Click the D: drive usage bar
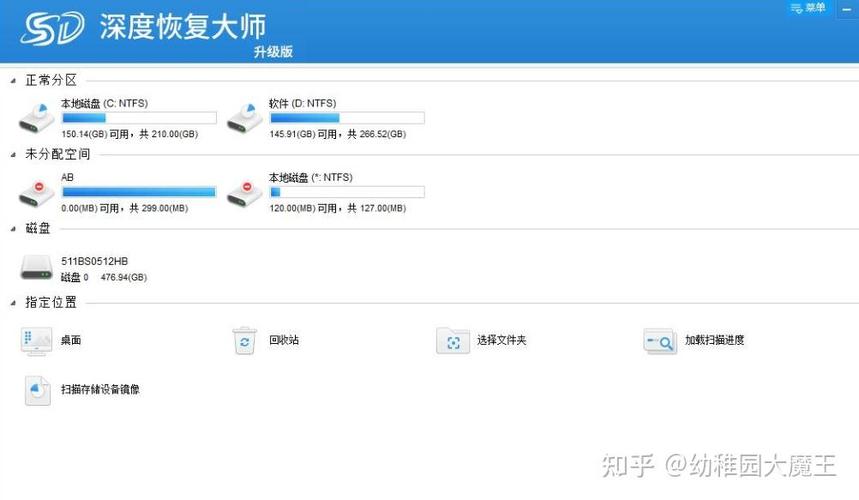Screen dimensions: 859x500 (x=347, y=118)
